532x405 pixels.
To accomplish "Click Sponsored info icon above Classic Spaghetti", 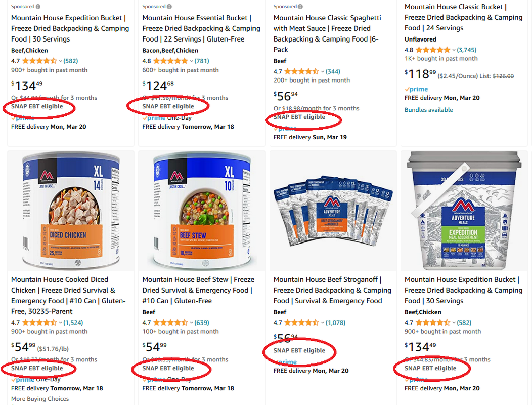I will point(300,7).
